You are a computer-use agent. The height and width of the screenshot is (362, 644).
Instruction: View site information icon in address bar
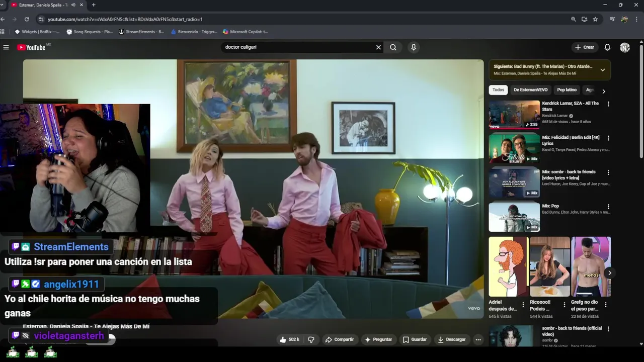[x=41, y=19]
